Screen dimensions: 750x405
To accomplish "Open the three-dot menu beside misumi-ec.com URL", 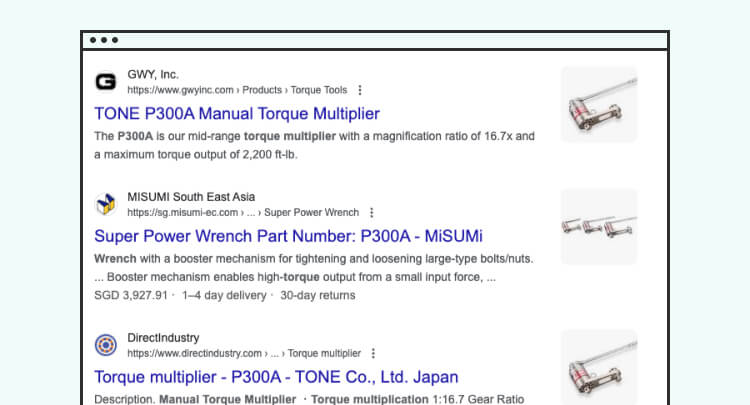I will (372, 212).
